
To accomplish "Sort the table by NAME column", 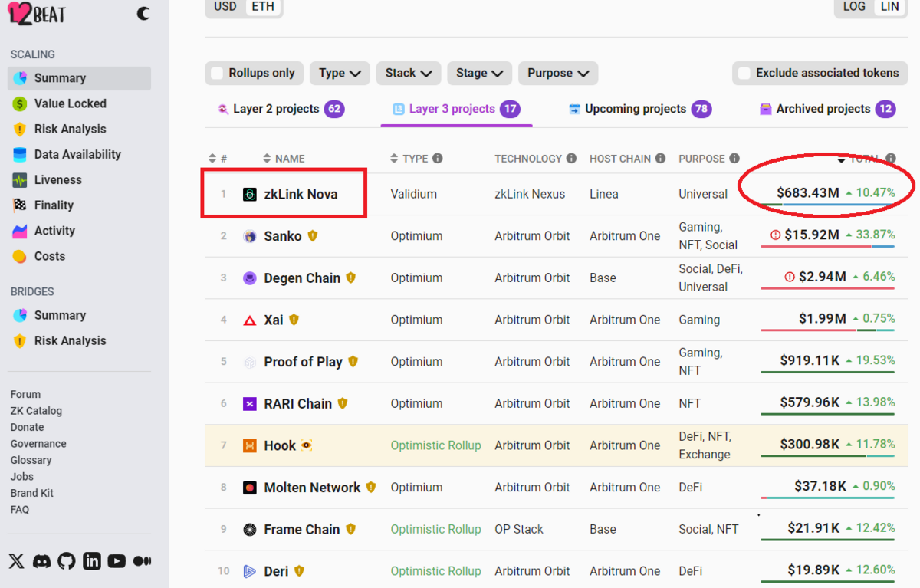I will (x=284, y=159).
